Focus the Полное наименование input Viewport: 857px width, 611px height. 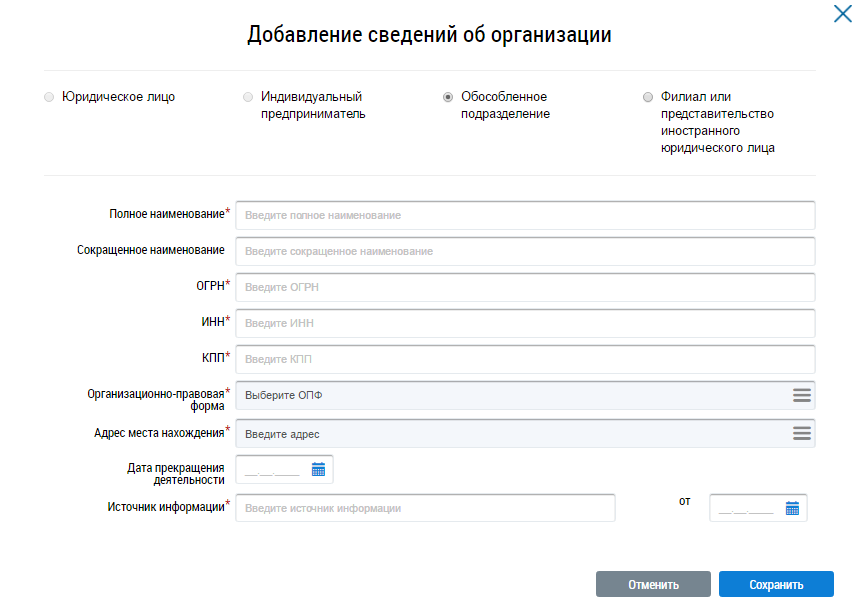tap(525, 215)
